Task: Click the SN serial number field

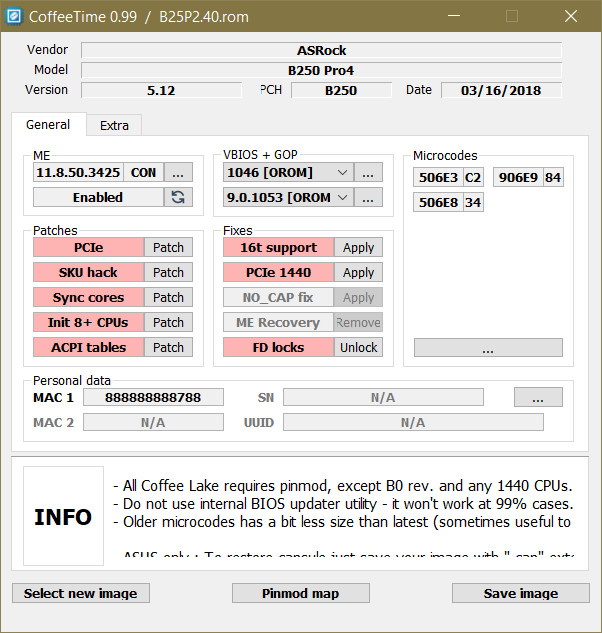Action: coord(383,397)
